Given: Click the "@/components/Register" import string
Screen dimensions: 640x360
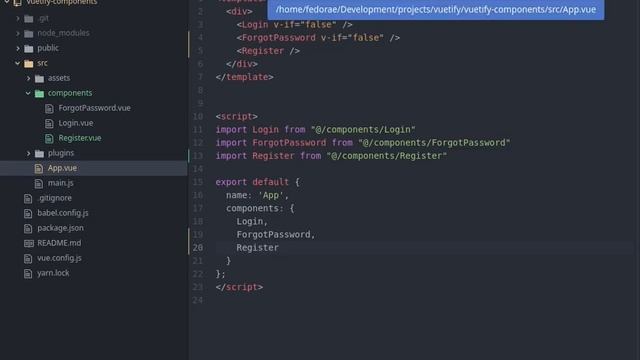Looking at the screenshot, I should (x=387, y=156).
